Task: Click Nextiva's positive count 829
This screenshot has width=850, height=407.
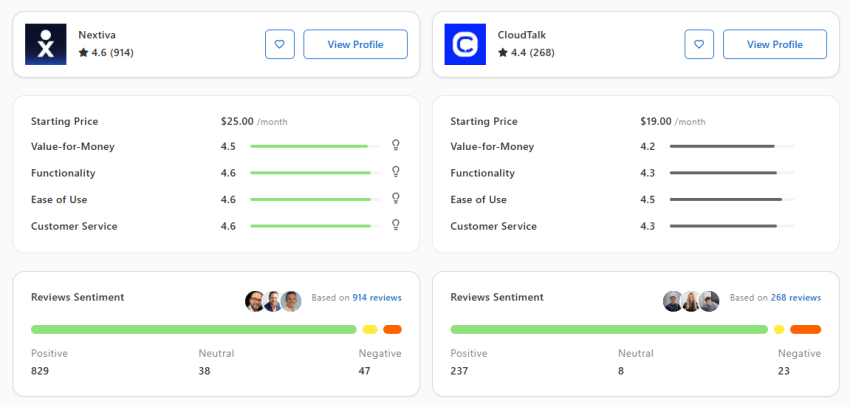Action: [x=40, y=371]
